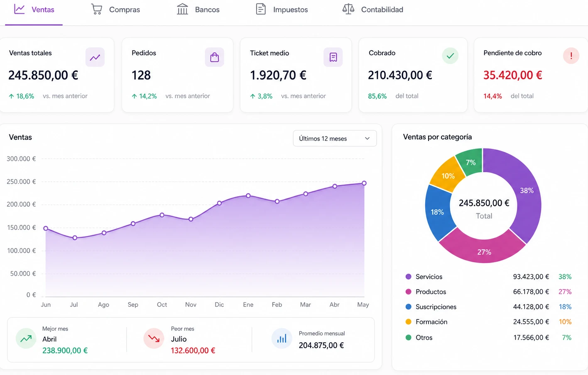The height and width of the screenshot is (375, 588).
Task: Click the blue Suscripciones legend dot
Action: pyautogui.click(x=408, y=307)
